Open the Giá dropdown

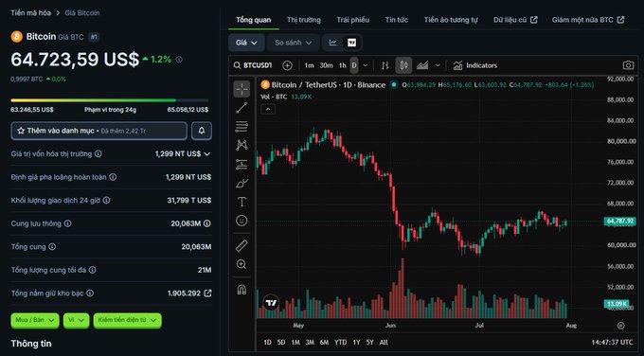pos(246,43)
